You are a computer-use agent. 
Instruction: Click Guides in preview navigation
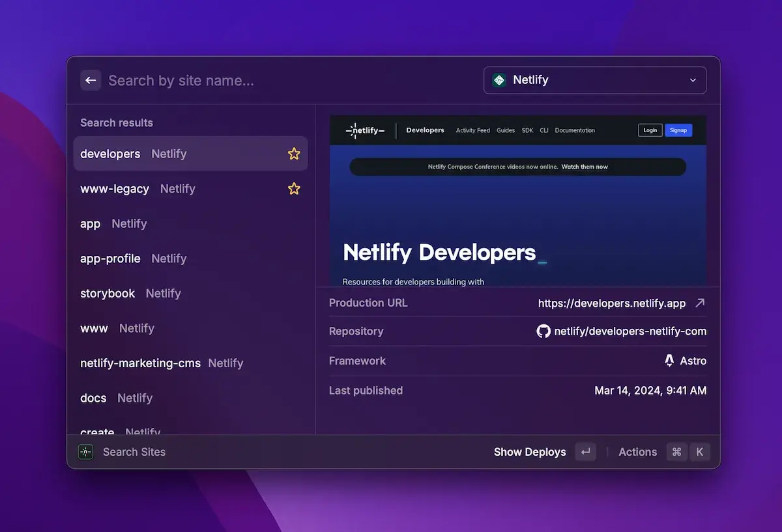click(506, 130)
